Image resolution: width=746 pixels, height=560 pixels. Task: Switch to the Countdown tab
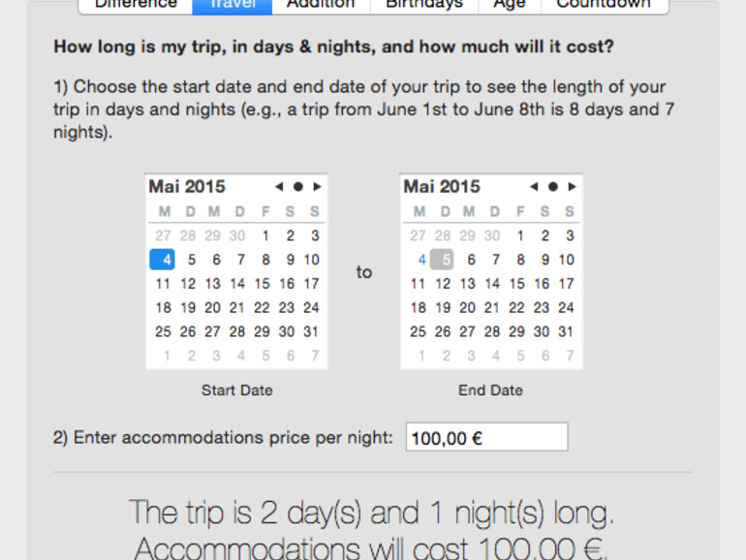pos(603,5)
